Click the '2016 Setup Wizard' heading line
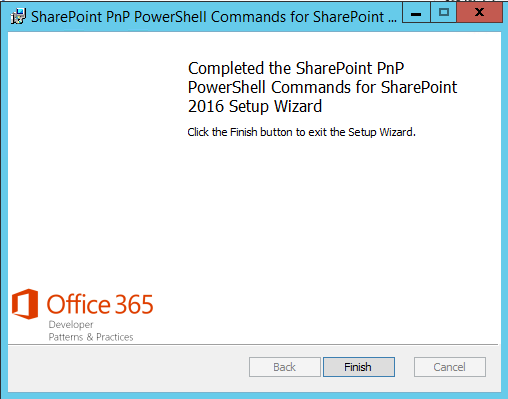Screen dimensions: 508x399 (255, 107)
